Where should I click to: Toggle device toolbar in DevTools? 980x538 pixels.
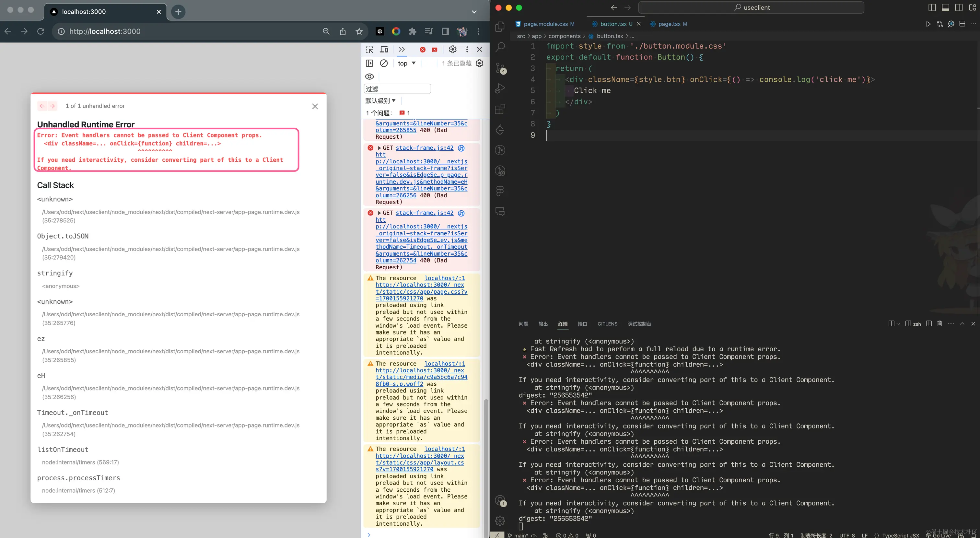coord(384,50)
